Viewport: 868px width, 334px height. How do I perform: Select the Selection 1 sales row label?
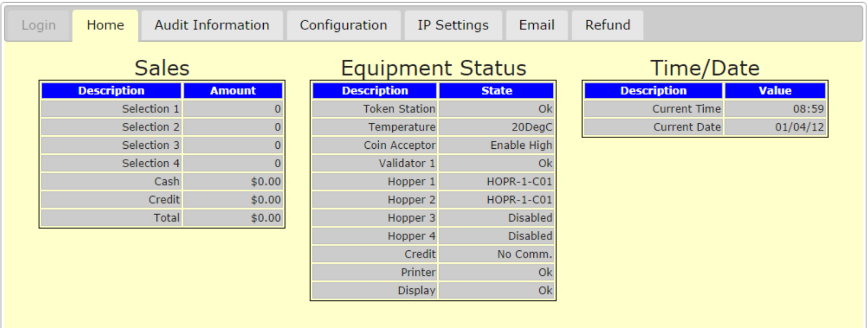[111, 109]
